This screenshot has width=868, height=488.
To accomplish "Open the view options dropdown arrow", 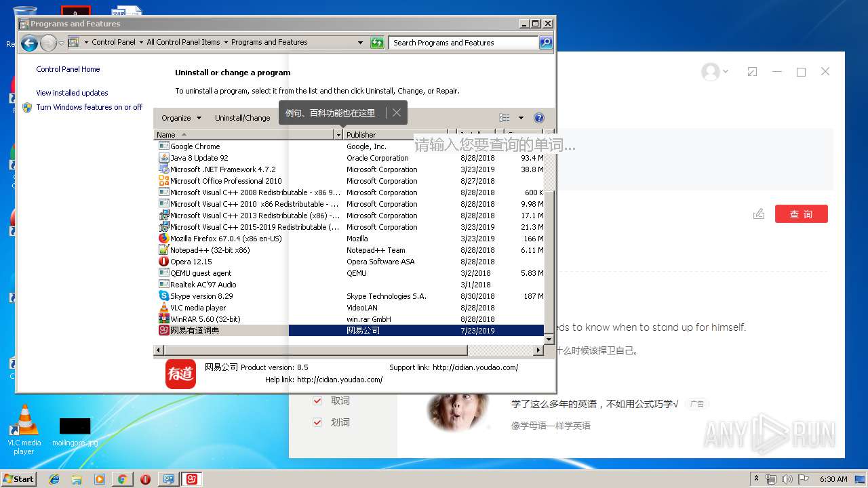I will click(521, 118).
